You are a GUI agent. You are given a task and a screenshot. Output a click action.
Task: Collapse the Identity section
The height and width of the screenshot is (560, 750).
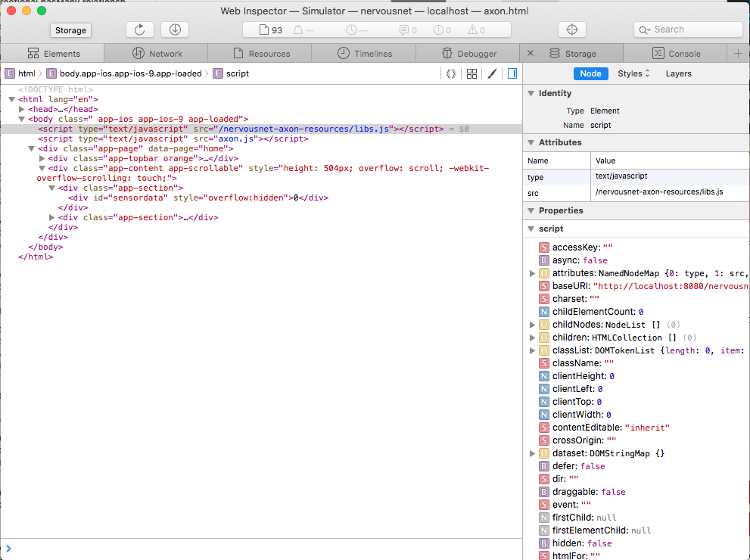[x=531, y=93]
